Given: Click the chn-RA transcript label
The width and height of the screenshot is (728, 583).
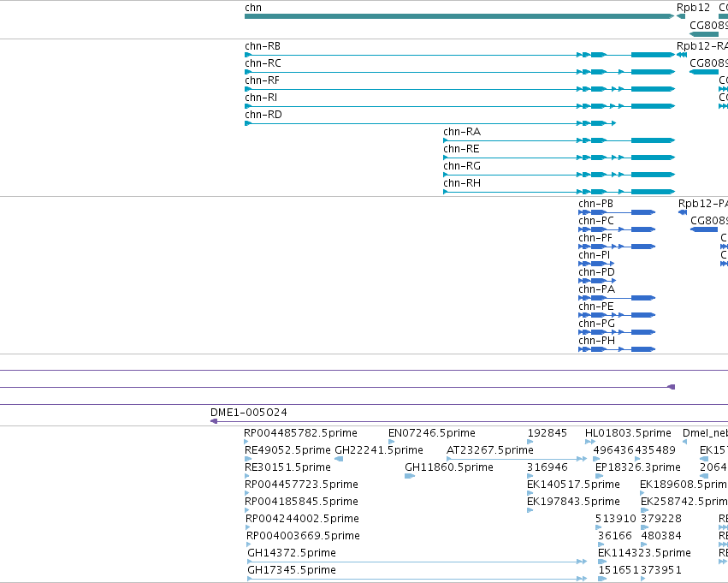Looking at the screenshot, I should click(x=462, y=132).
